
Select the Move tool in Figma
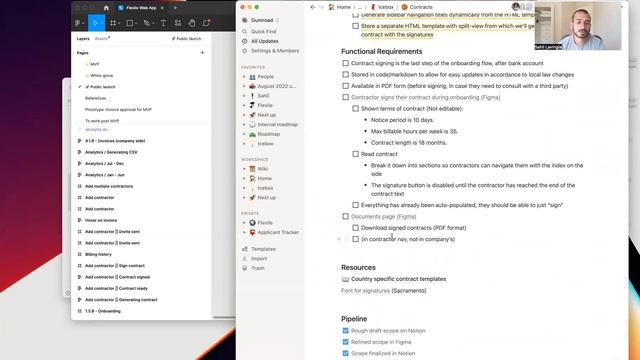point(96,23)
